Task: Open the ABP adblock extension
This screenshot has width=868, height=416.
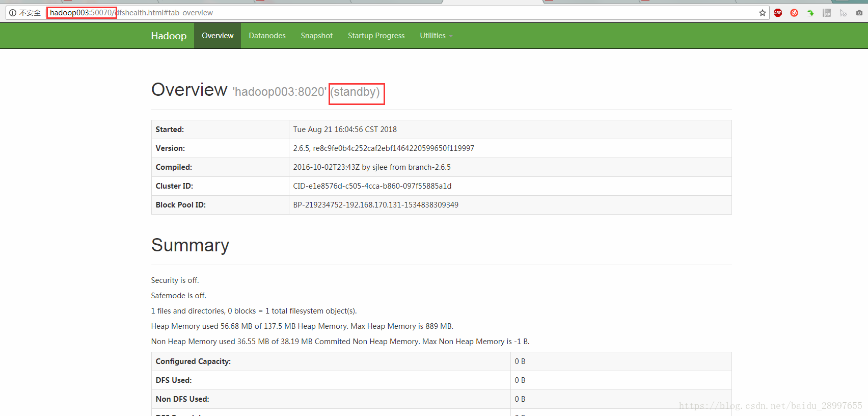Action: tap(778, 13)
